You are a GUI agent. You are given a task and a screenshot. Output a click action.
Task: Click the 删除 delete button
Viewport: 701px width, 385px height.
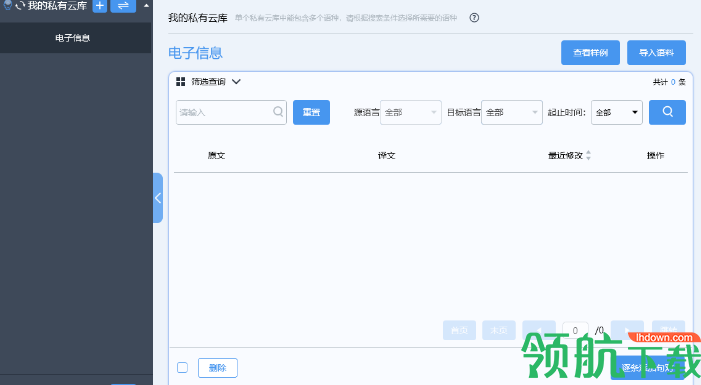218,368
